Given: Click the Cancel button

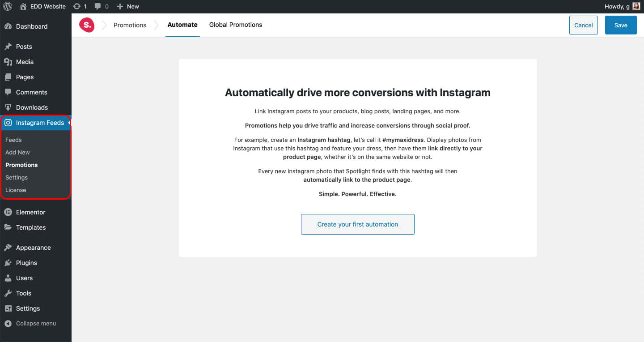Looking at the screenshot, I should click(584, 25).
